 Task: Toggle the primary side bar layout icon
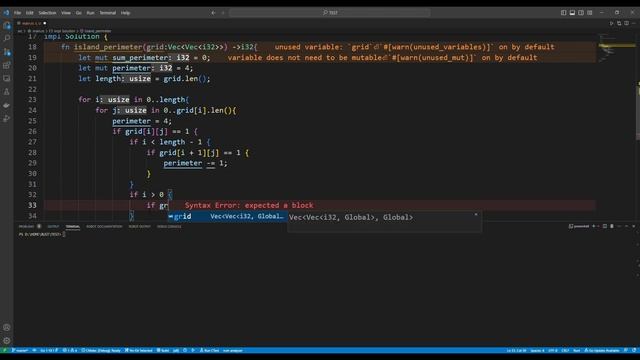563,13
